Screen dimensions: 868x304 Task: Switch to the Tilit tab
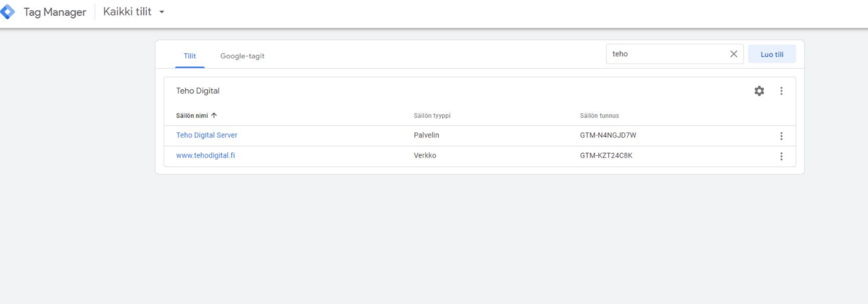point(190,56)
